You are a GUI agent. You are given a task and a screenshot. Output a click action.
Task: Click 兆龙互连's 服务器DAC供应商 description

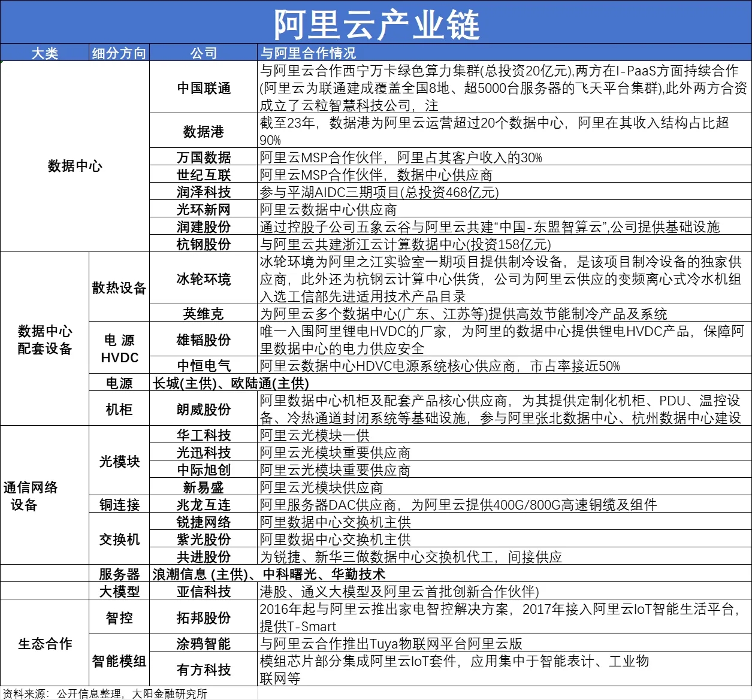[505, 505]
